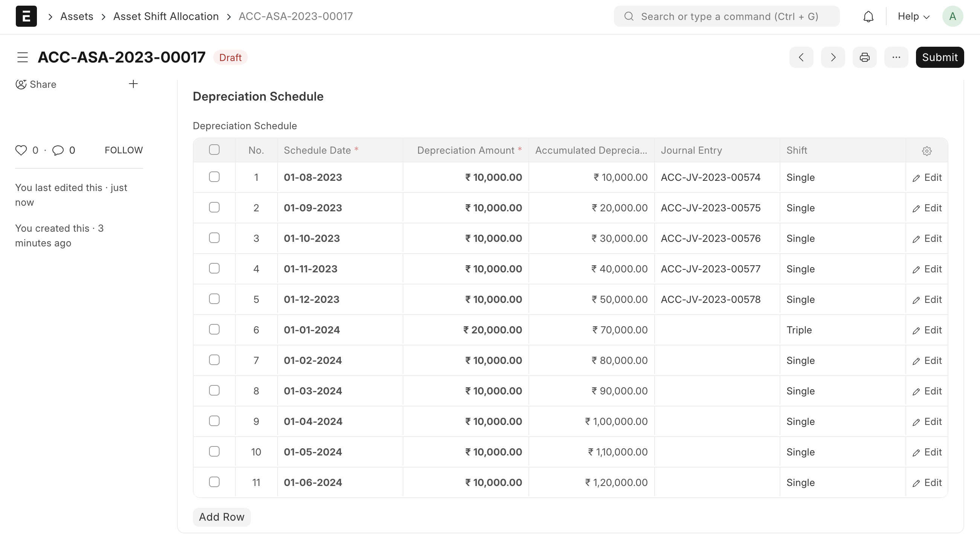Image resolution: width=980 pixels, height=544 pixels.
Task: Add Row to depreciation schedule
Action: [x=221, y=517]
